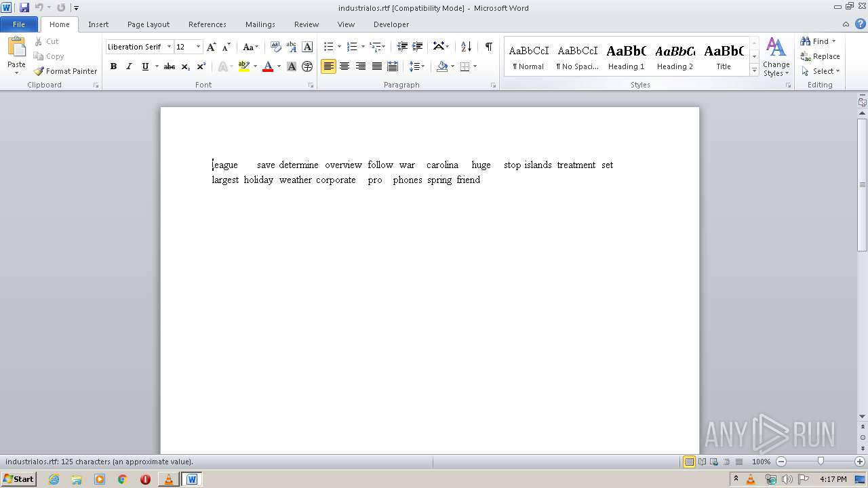Image resolution: width=868 pixels, height=488 pixels.
Task: Switch to the Page Layout tab
Action: [149, 24]
